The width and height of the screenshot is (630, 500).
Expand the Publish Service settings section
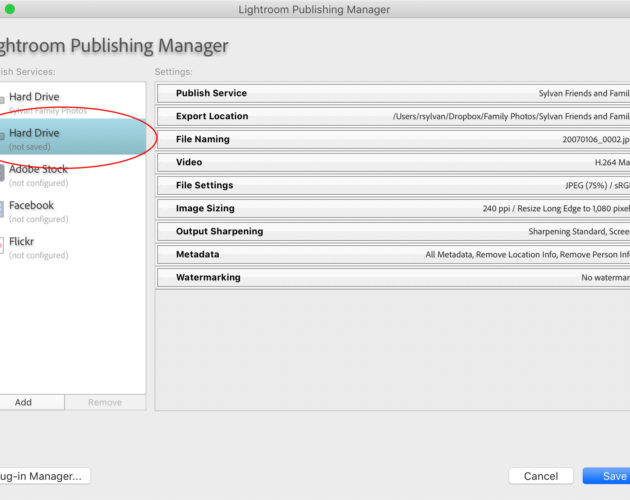393,93
